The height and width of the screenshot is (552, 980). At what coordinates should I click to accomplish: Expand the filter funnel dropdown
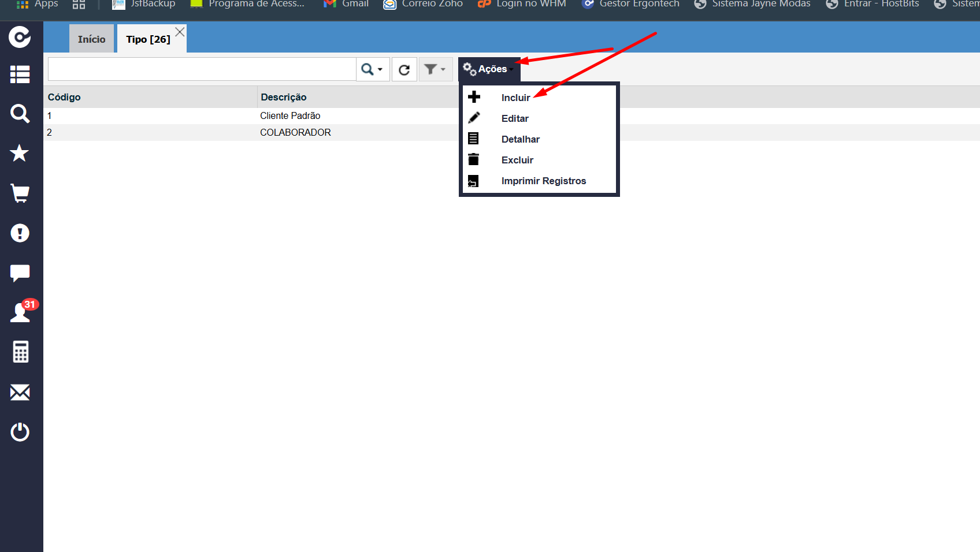tap(435, 69)
